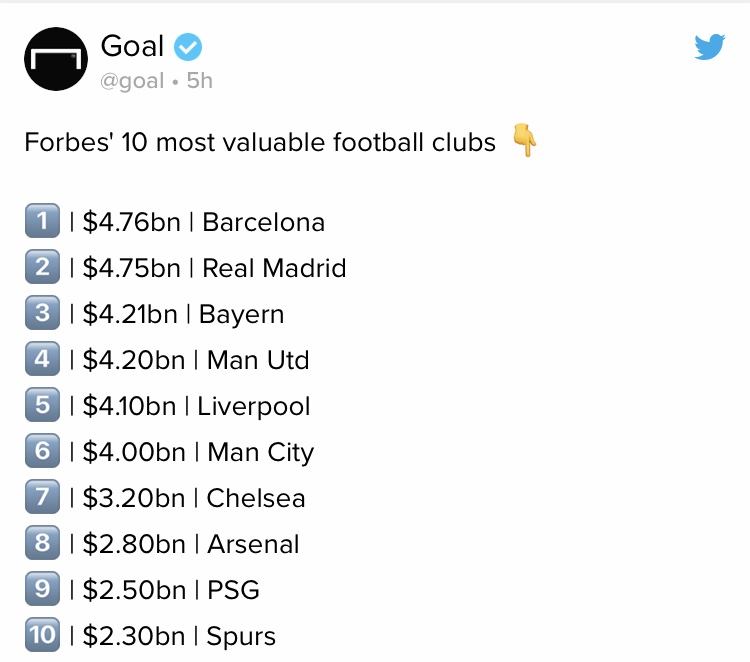750x662 pixels.
Task: Click the pointing down hand emoji
Action: click(x=524, y=142)
